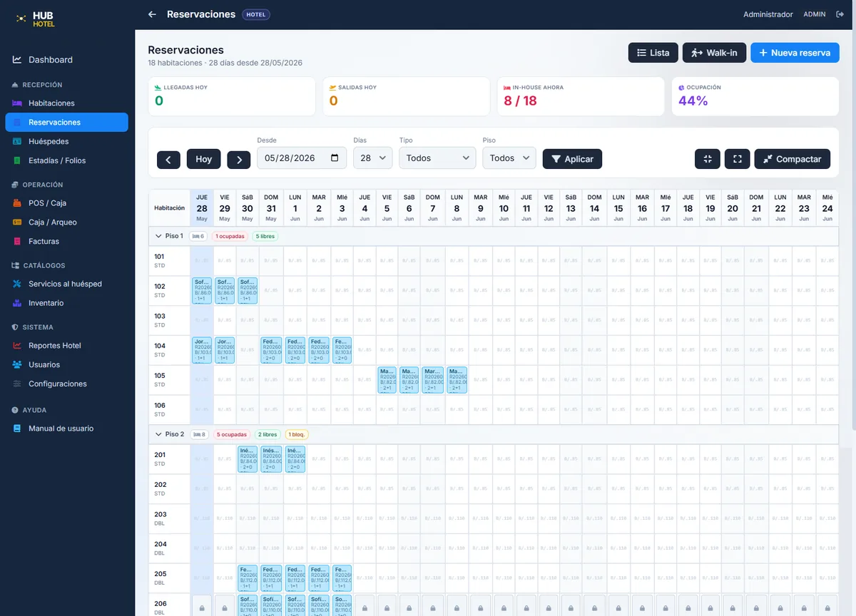This screenshot has height=616, width=856.
Task: Open the calendar picker icon in Desde field
Action: pos(335,158)
